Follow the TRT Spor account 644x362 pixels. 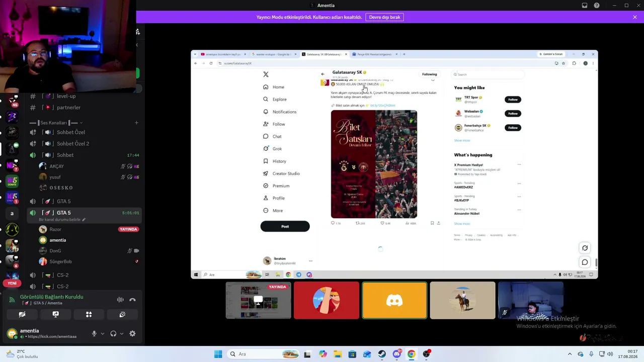coord(513,100)
